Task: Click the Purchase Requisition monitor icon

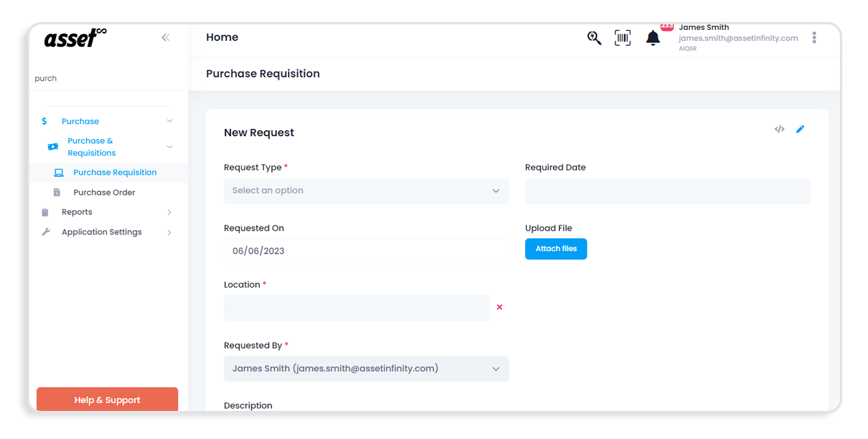Action: [59, 172]
